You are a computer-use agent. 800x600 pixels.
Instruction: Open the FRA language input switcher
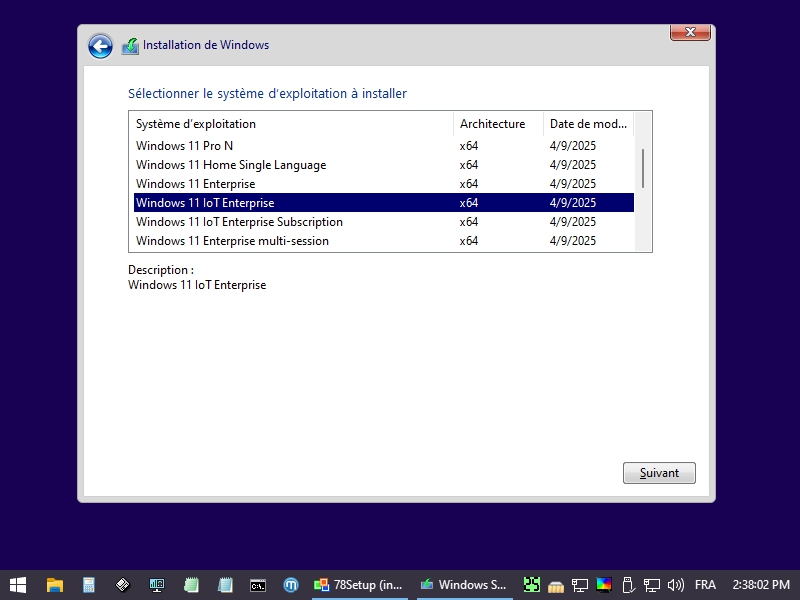(705, 585)
